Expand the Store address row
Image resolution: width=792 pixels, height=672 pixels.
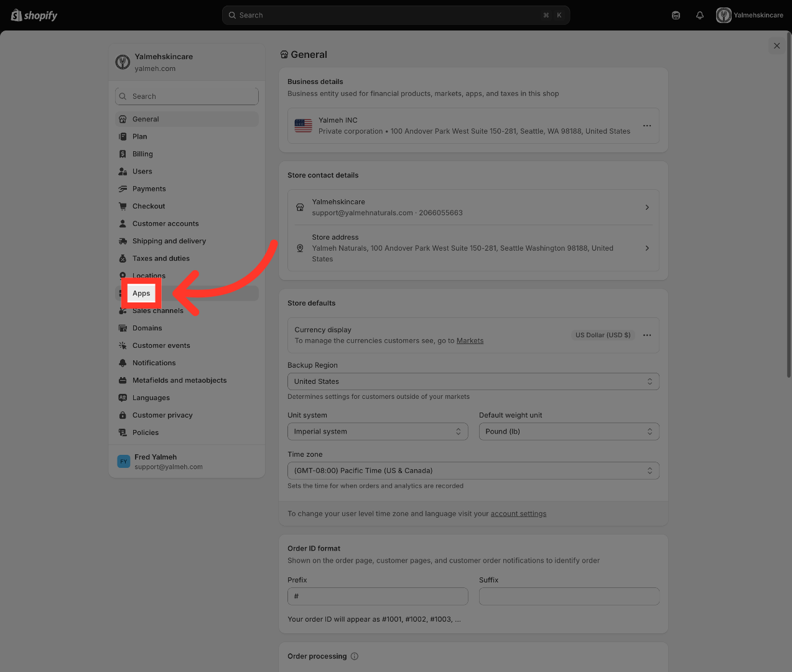click(x=473, y=248)
